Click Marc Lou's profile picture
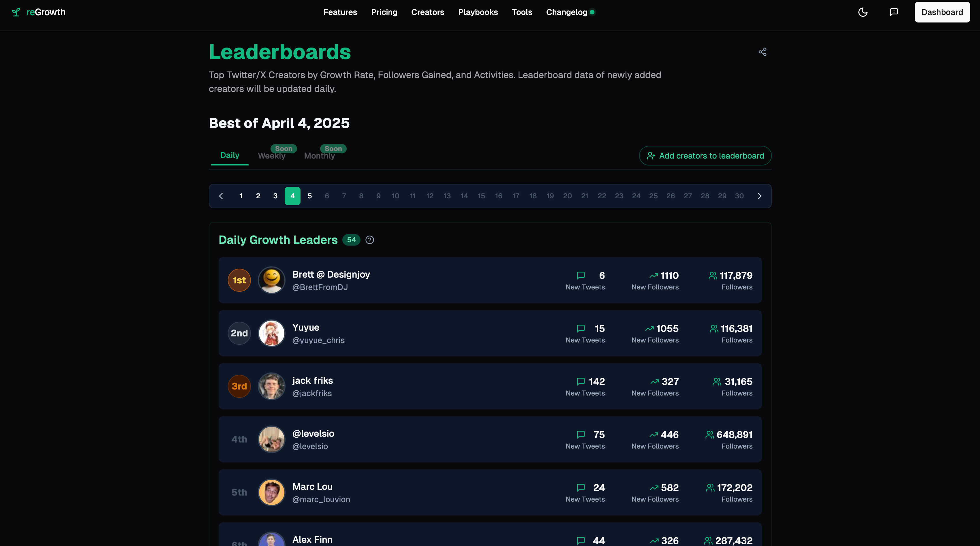This screenshot has height=546, width=980. point(271,492)
